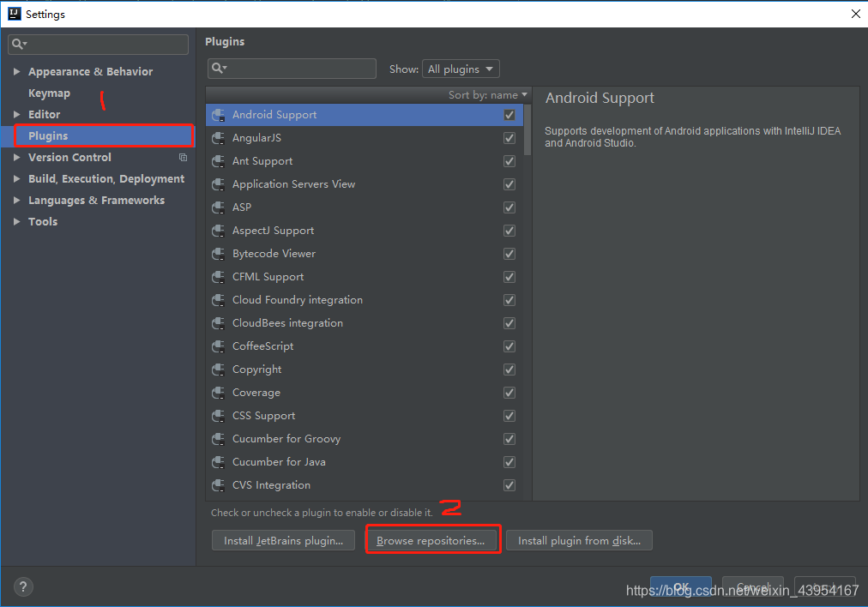Open the Sort by name dropdown
Screen dimensions: 868x607
coord(488,95)
